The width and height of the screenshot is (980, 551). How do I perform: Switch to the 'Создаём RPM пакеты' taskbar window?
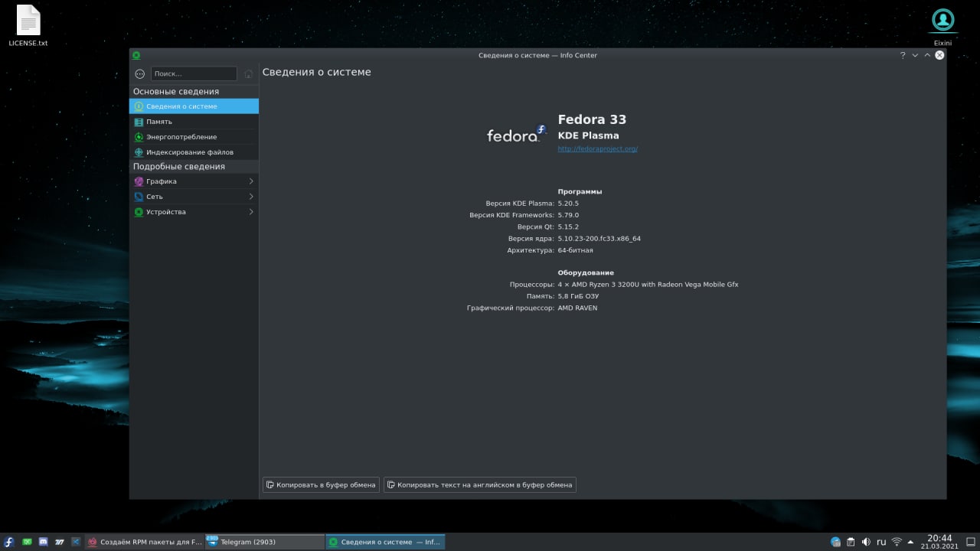pyautogui.click(x=144, y=542)
